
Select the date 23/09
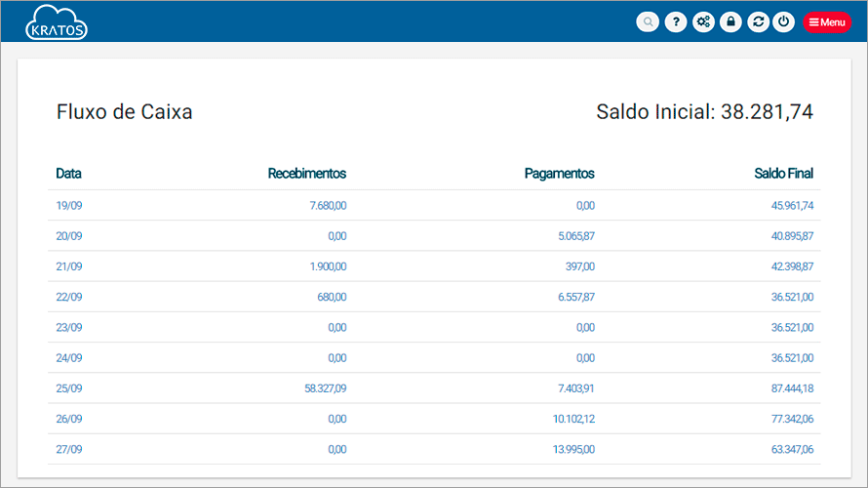69,327
